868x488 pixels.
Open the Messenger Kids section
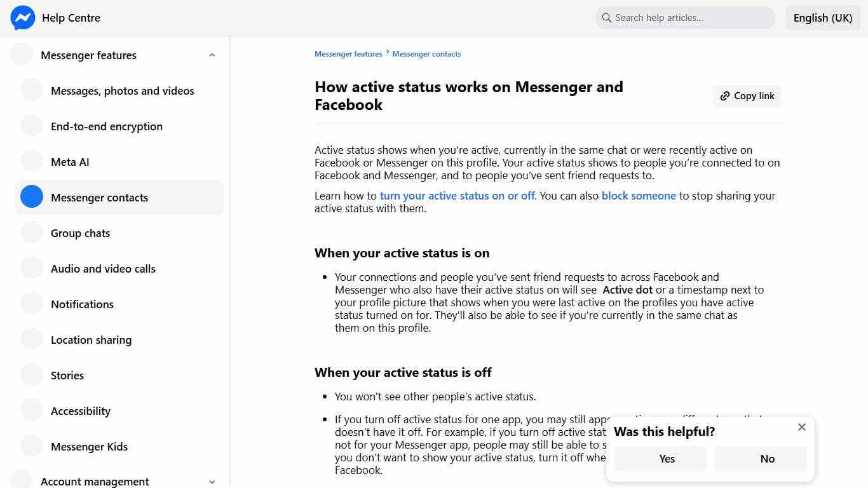pyautogui.click(x=89, y=446)
